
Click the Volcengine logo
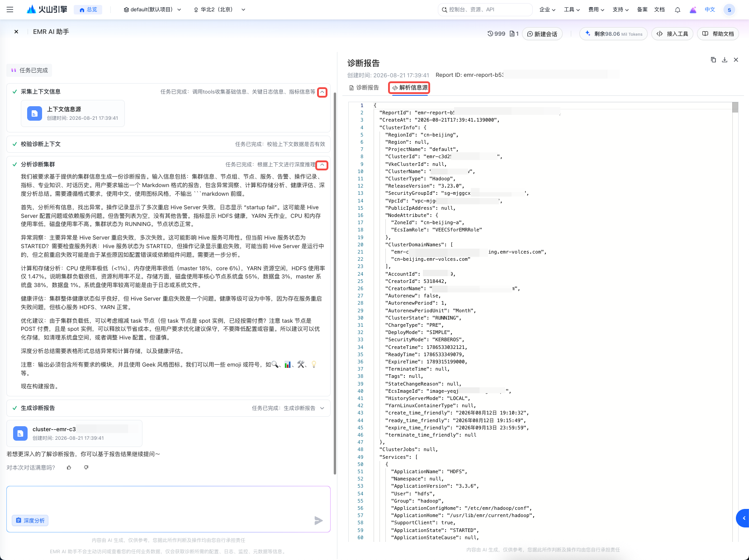pos(47,9)
